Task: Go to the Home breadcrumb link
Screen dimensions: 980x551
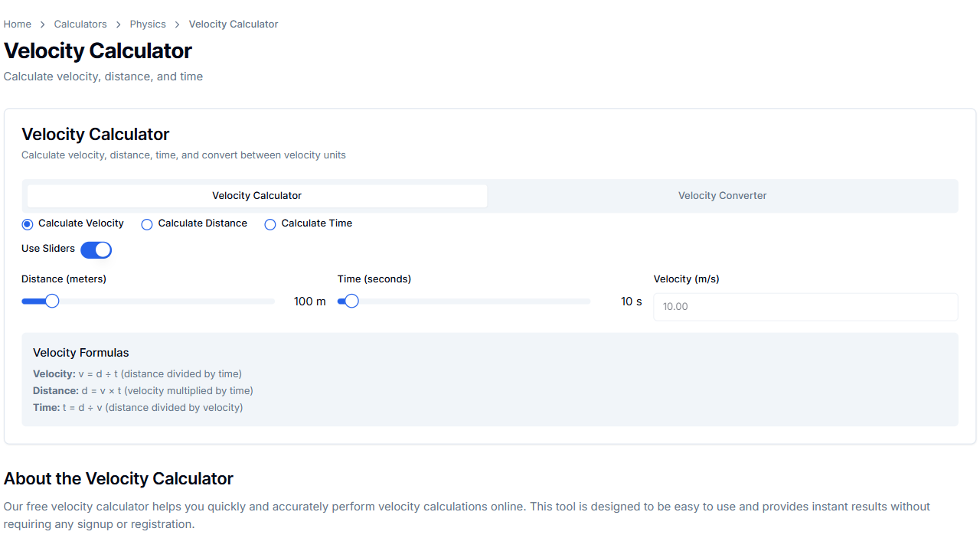Action: click(18, 24)
